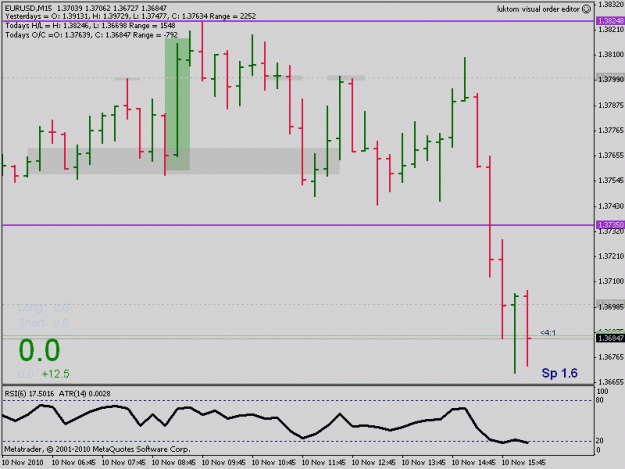Viewport: 625px width, 469px height.
Task: Select the 'Yesterdays = O: 1.39131' info line
Action: point(130,16)
